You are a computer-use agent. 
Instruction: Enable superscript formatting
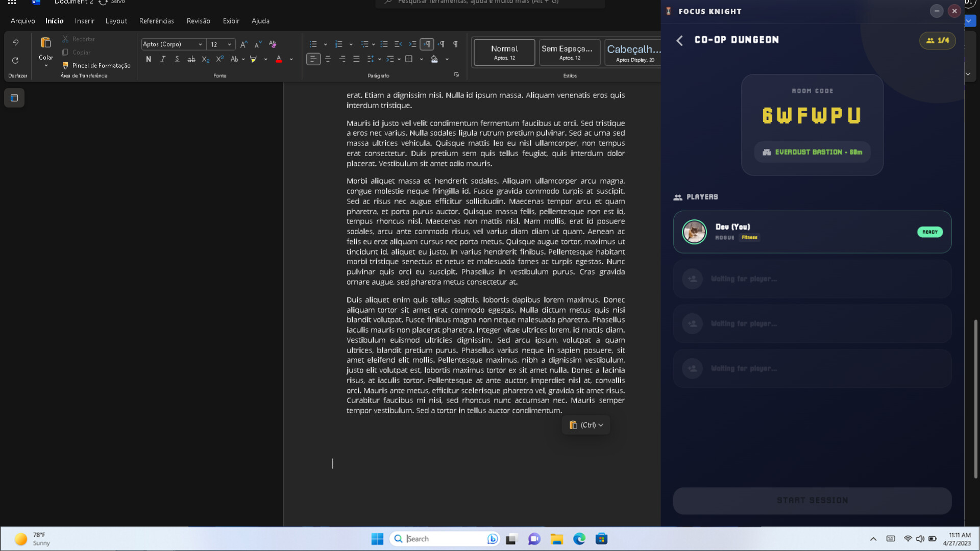pos(219,59)
